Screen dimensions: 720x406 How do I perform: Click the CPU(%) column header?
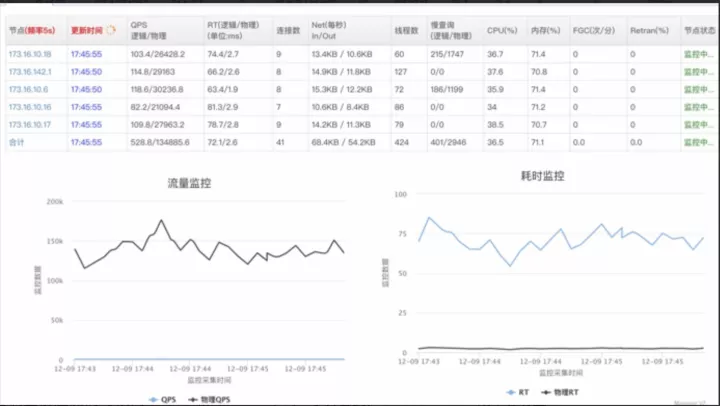click(502, 30)
